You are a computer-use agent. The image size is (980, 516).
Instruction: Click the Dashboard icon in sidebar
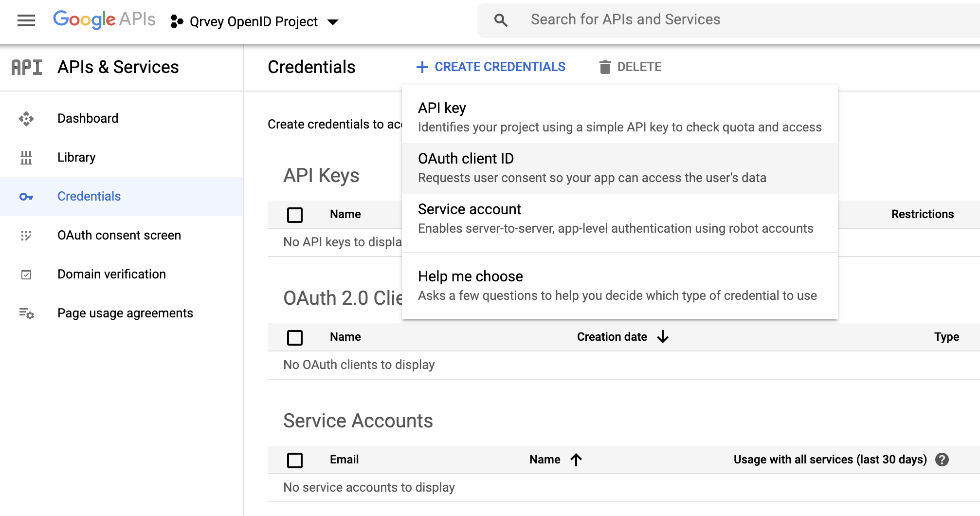pyautogui.click(x=26, y=118)
